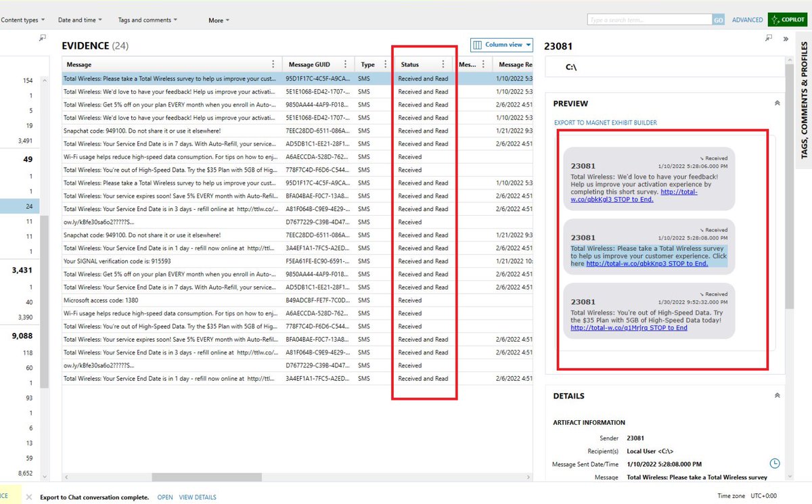This screenshot has height=504, width=812.
Task: Pin the left filter panel with the pushpin icon
Action: click(43, 39)
